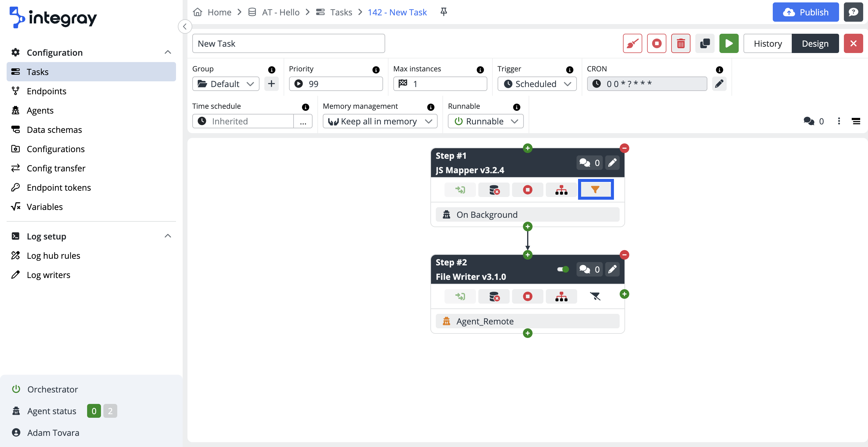Switch to the History tab
868x447 pixels.
[768, 43]
